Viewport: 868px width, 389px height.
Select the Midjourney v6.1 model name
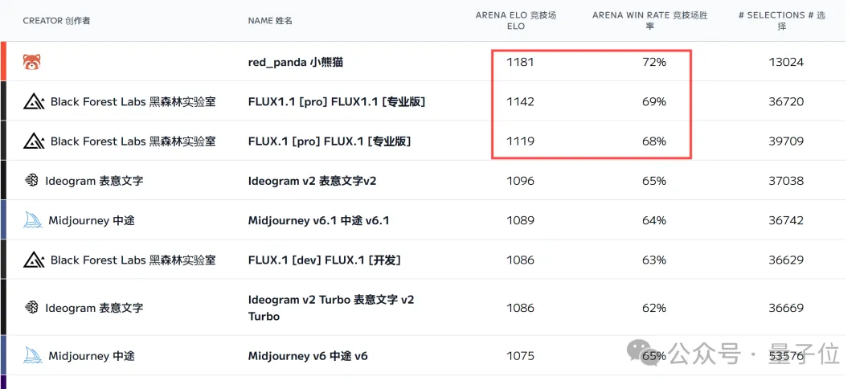click(318, 221)
